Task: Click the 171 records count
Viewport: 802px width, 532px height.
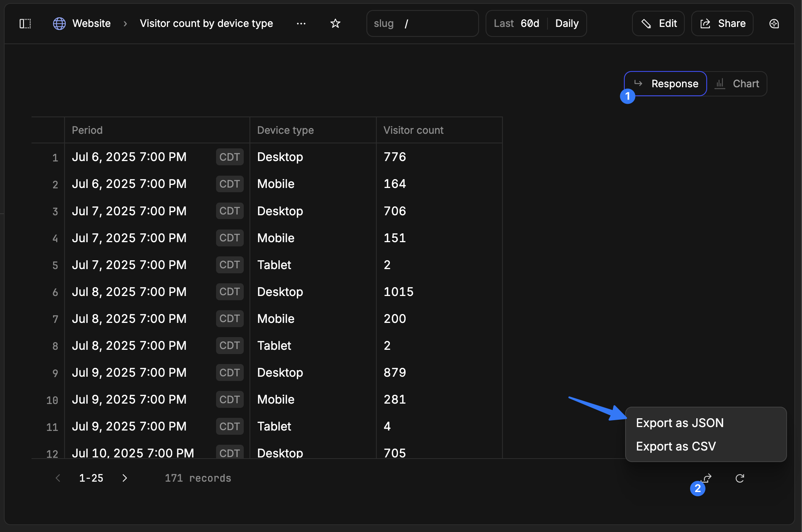Action: tap(198, 478)
